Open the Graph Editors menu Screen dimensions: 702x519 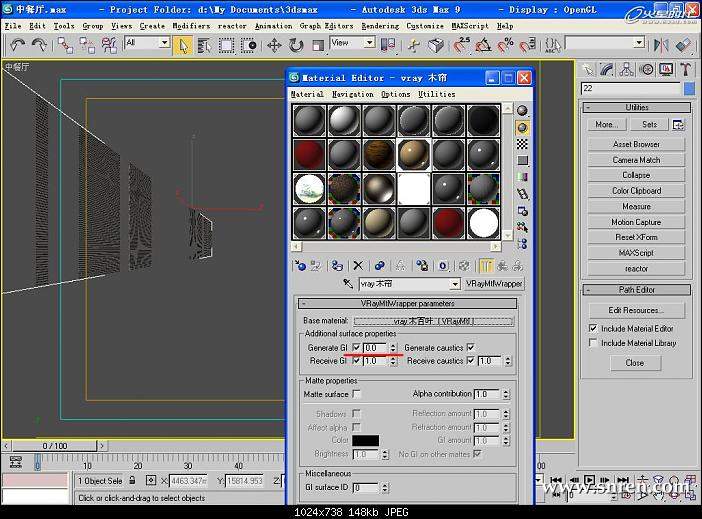(326, 26)
